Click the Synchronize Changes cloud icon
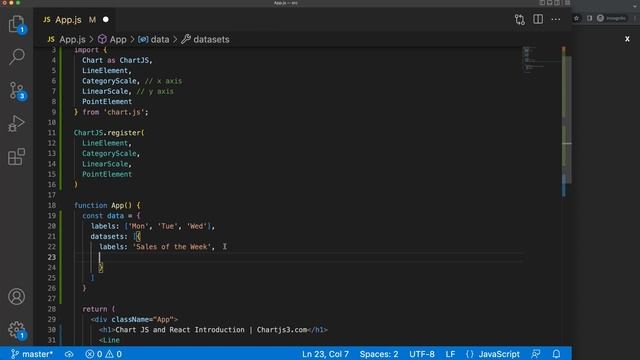This screenshot has width=640, height=360. [69, 354]
